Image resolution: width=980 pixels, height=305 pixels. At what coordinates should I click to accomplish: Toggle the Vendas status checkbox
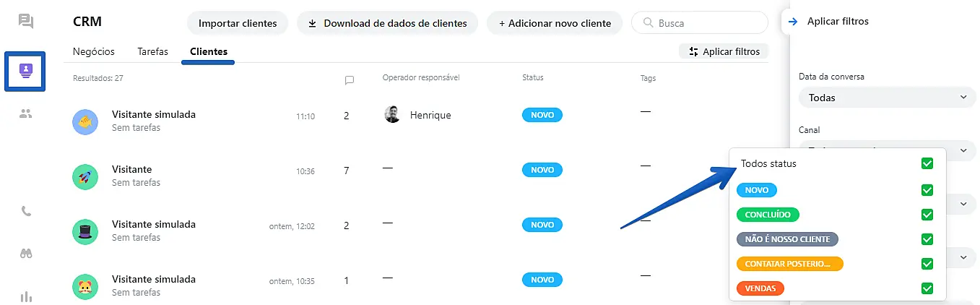point(927,288)
